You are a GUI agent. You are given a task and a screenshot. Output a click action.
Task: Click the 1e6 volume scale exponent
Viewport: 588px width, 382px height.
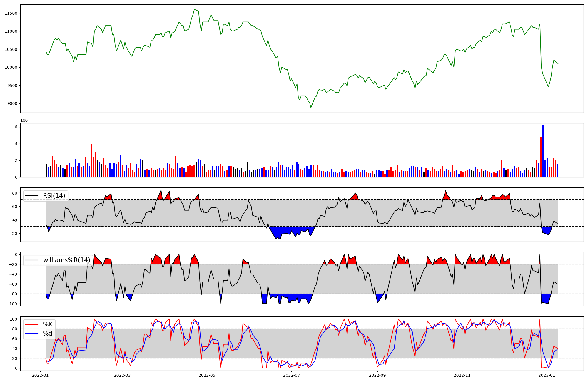pos(24,120)
